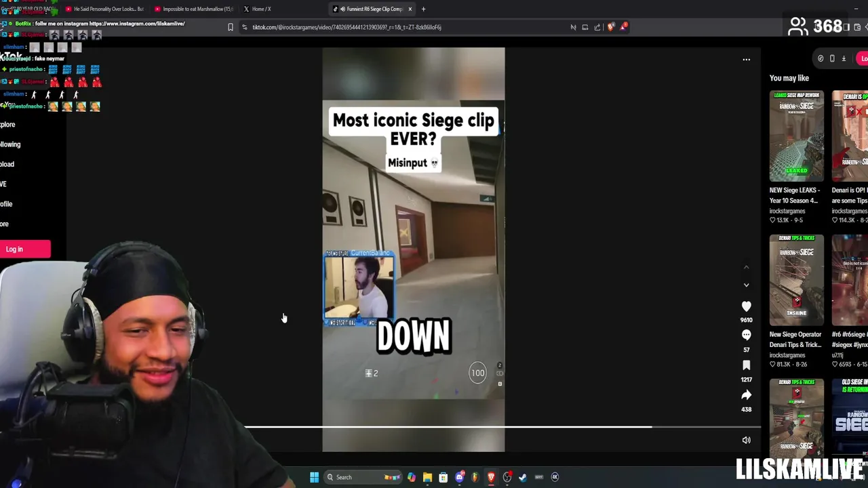868x488 pixels.
Task: Open the 4K app taskbar icon
Action: [555, 477]
